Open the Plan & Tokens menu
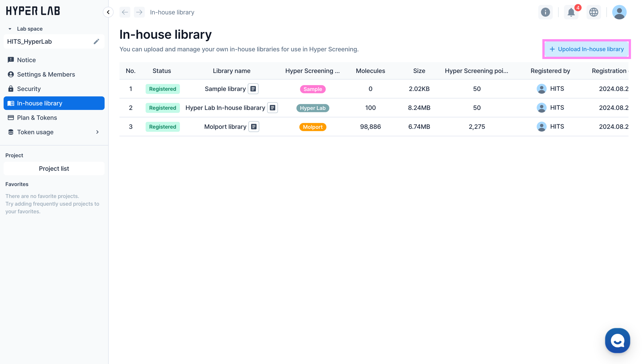The width and height of the screenshot is (642, 364). click(37, 118)
